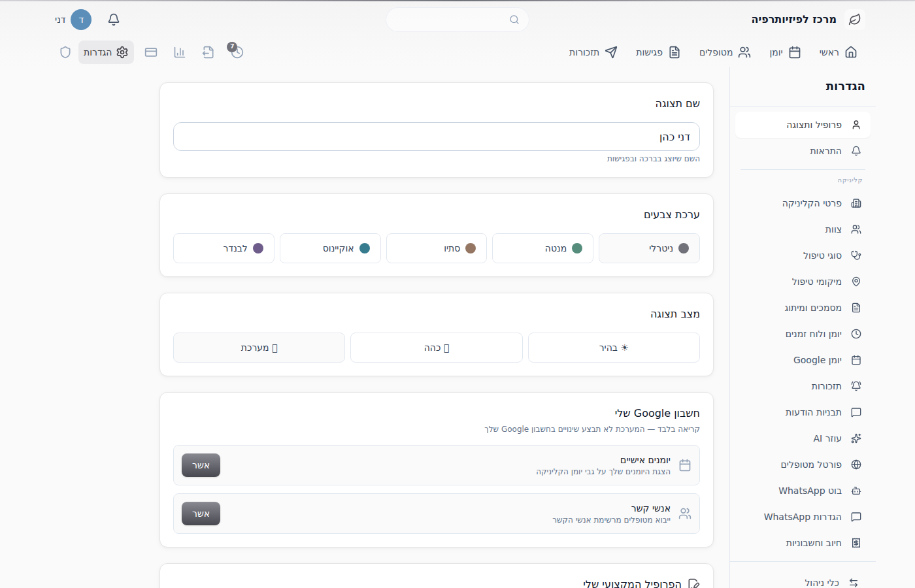Image resolution: width=915 pixels, height=588 pixels.
Task: Open התראות in settings sidebar
Action: (803, 151)
